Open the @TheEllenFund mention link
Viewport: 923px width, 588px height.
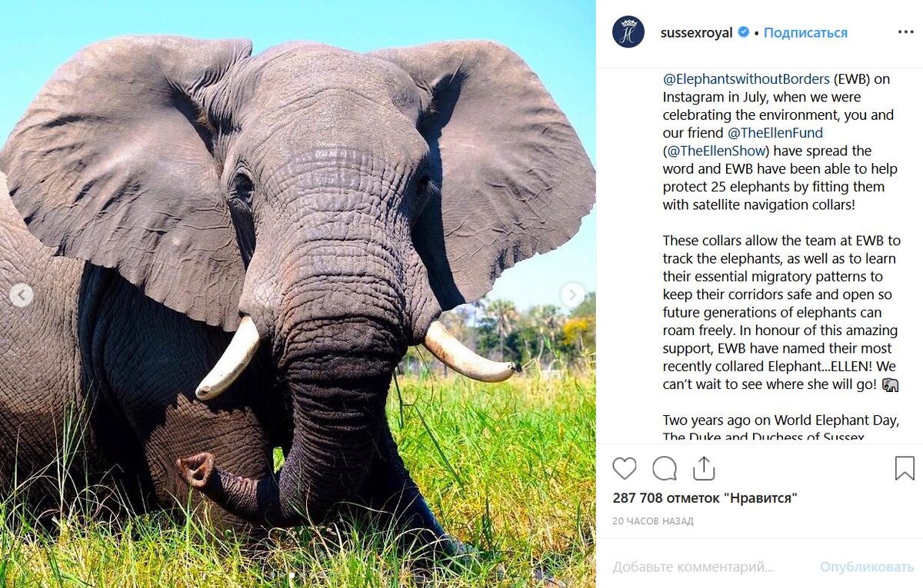(775, 133)
